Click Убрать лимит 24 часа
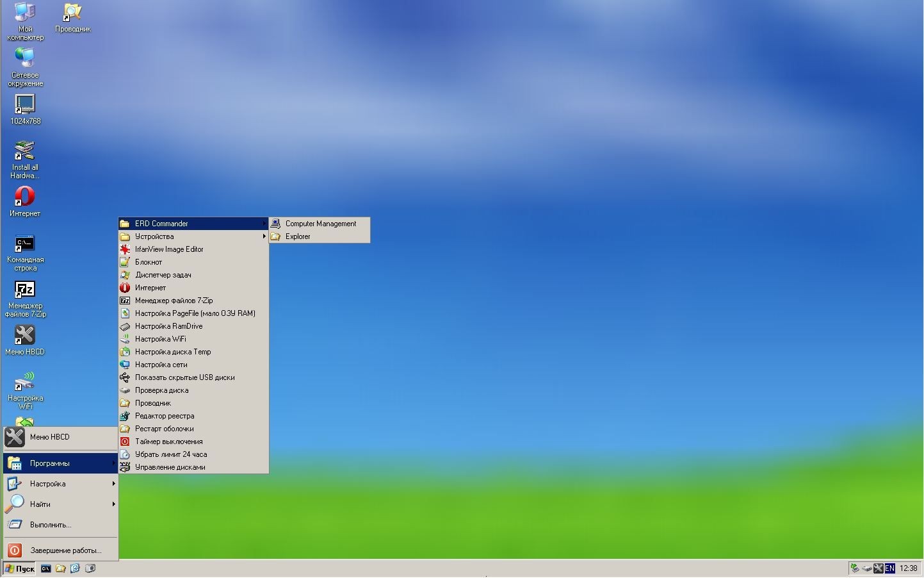 pyautogui.click(x=193, y=454)
